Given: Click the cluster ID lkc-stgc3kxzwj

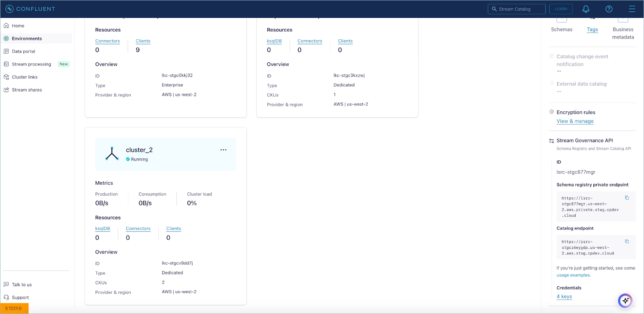Looking at the screenshot, I should [x=349, y=76].
